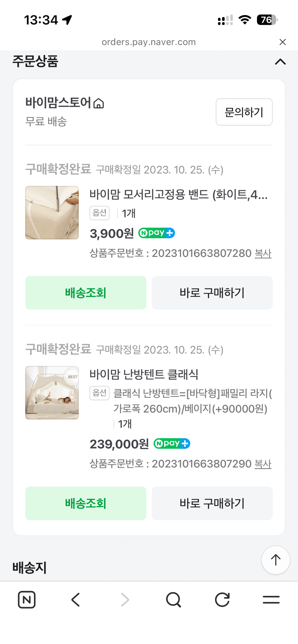Tap the Naver home N icon

27,599
